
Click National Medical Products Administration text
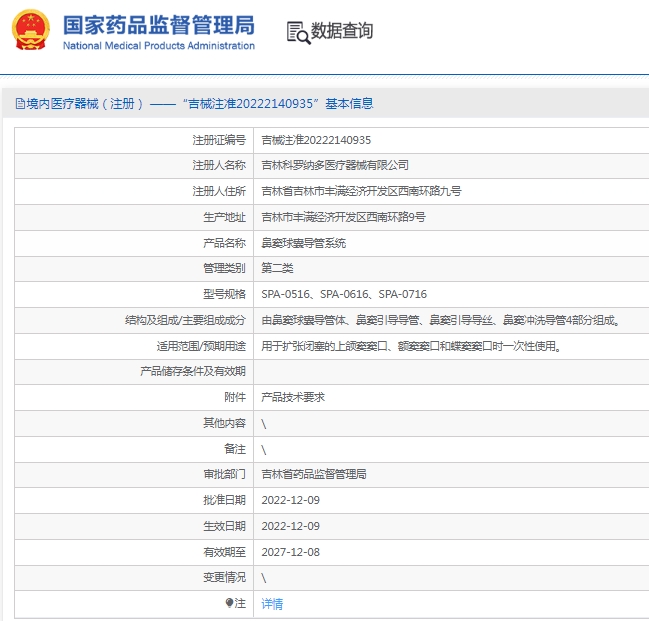159,46
